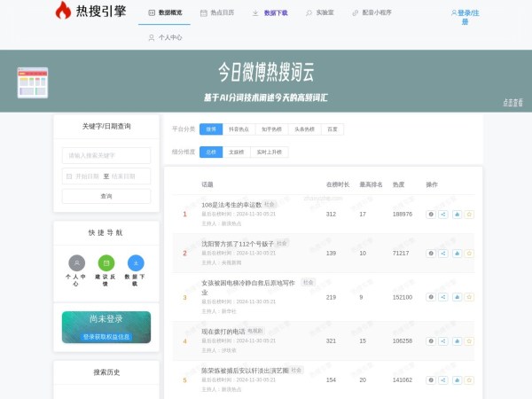
Task: Select 知乎热榜 platform filter
Action: [271, 129]
